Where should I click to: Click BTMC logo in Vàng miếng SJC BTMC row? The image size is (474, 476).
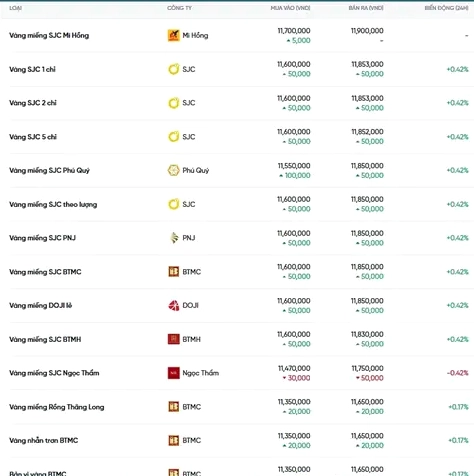(173, 272)
